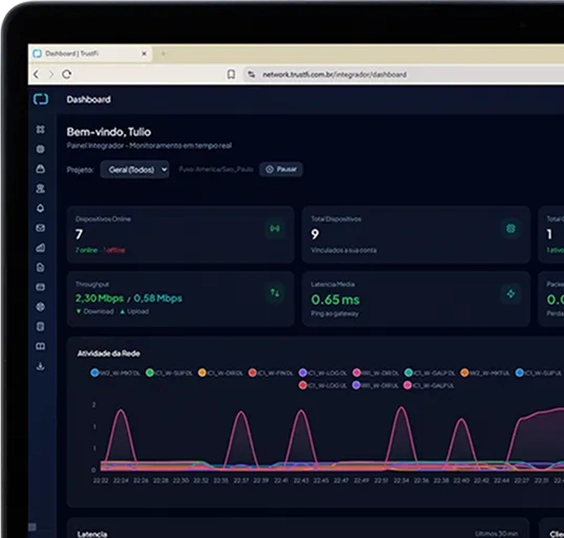Toggle the red IC1_W-LOG UL legend series
The image size is (564, 538).
(323, 385)
